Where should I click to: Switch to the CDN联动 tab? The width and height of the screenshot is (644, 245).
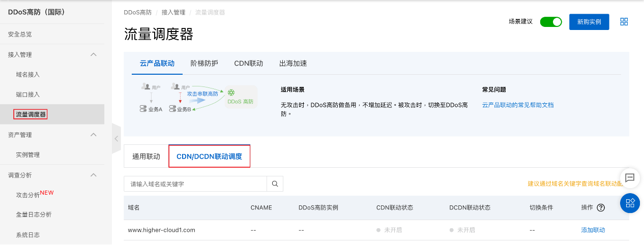[248, 64]
